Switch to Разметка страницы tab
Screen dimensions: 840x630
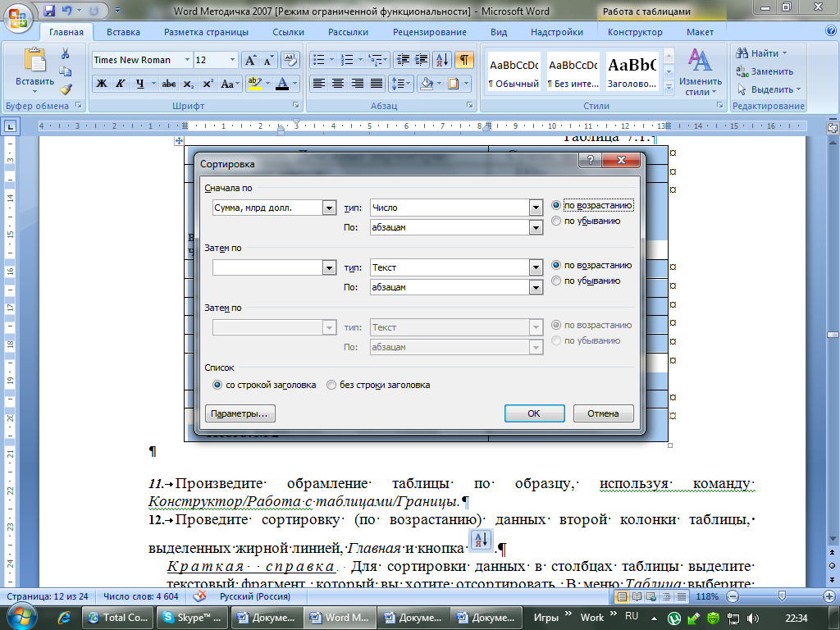point(206,32)
